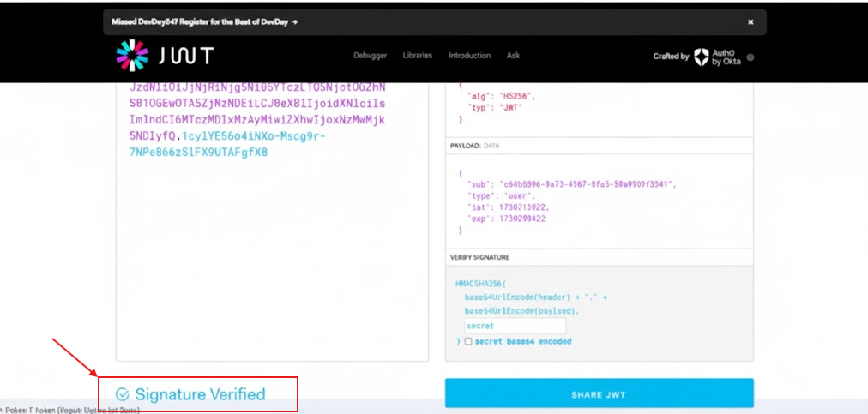Image resolution: width=868 pixels, height=414 pixels.
Task: Enable the secret base64 encoded checkbox
Action: click(467, 341)
